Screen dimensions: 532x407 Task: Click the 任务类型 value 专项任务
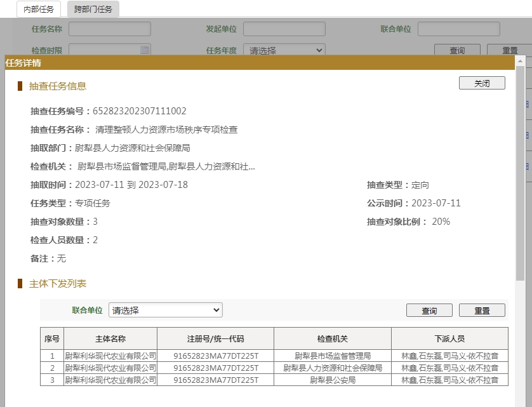pyautogui.click(x=92, y=203)
